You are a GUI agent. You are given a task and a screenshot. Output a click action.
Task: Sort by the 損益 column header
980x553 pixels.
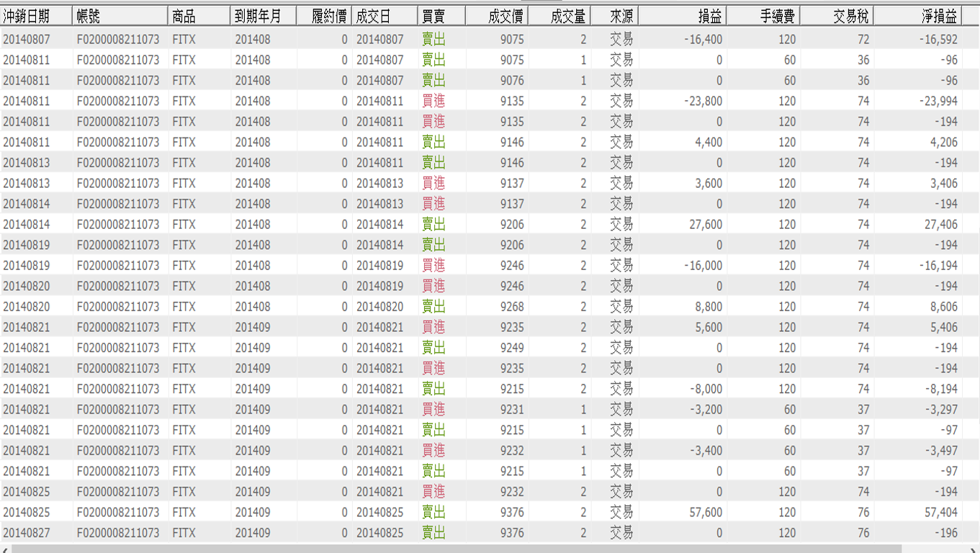(682, 16)
